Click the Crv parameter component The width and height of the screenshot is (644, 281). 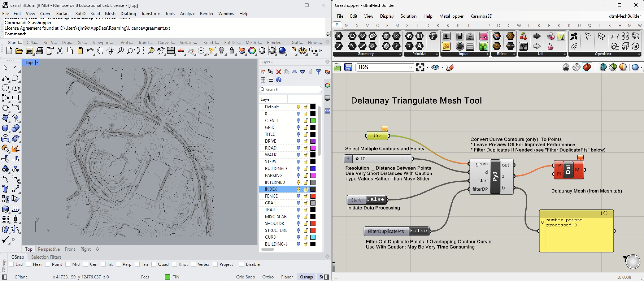(x=377, y=136)
